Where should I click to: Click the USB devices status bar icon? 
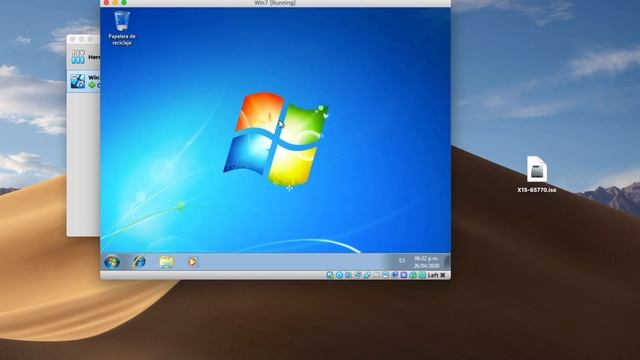[367, 275]
